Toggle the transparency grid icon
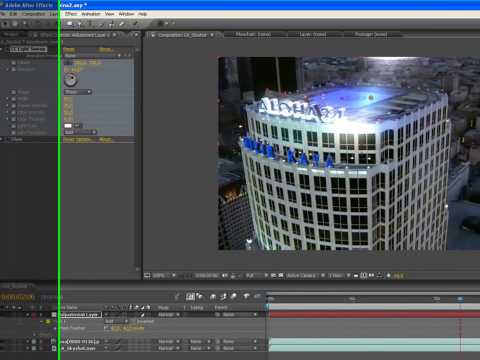Image resolution: width=480 pixels, height=360 pixels. pyautogui.click(x=281, y=276)
